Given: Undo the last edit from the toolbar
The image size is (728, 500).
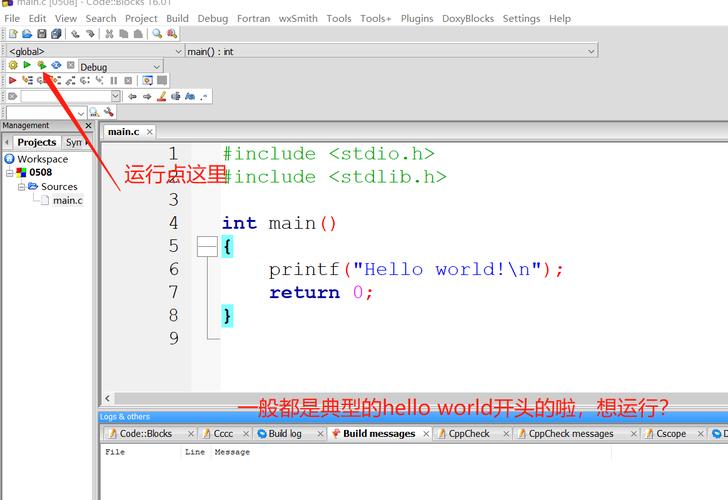Looking at the screenshot, I should point(75,34).
